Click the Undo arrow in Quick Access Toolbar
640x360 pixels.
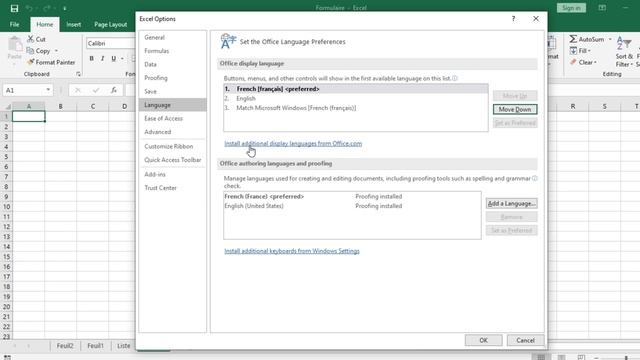tap(29, 8)
